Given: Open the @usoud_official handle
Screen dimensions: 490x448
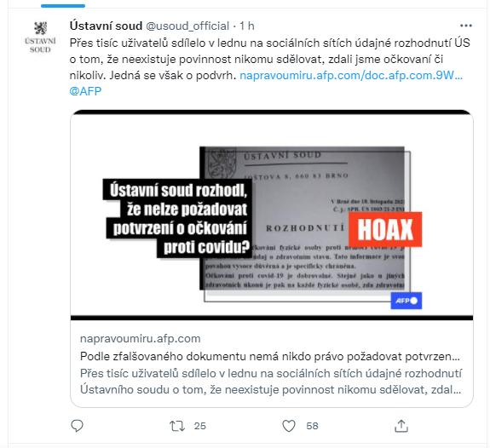Looking at the screenshot, I should pyautogui.click(x=187, y=26).
